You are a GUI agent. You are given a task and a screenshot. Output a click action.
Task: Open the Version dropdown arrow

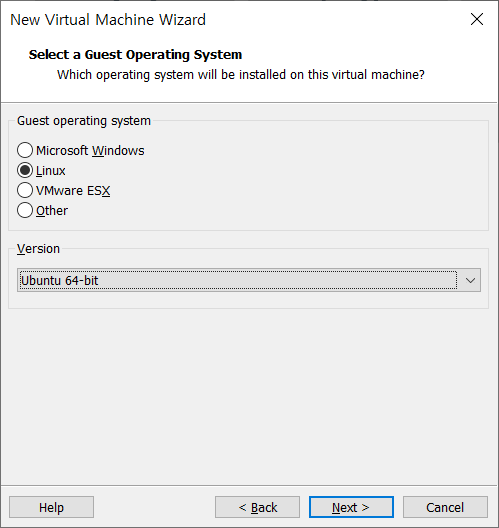(x=470, y=280)
